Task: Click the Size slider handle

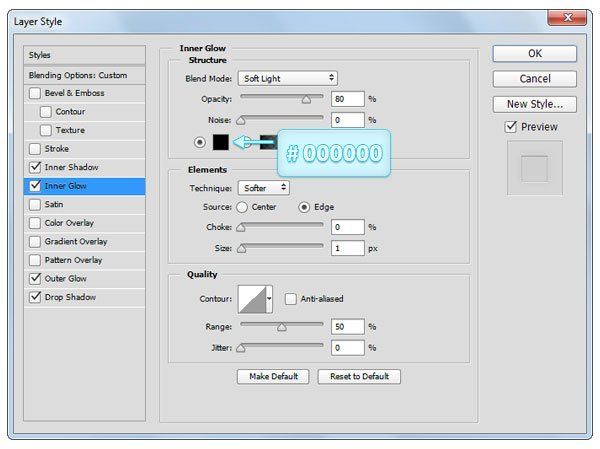Action: pyautogui.click(x=241, y=249)
